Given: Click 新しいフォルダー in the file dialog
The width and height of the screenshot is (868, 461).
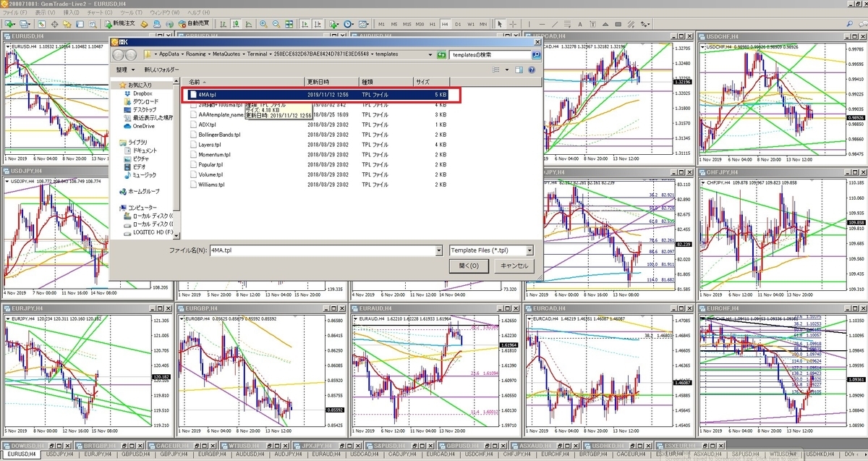Looking at the screenshot, I should pyautogui.click(x=161, y=69).
